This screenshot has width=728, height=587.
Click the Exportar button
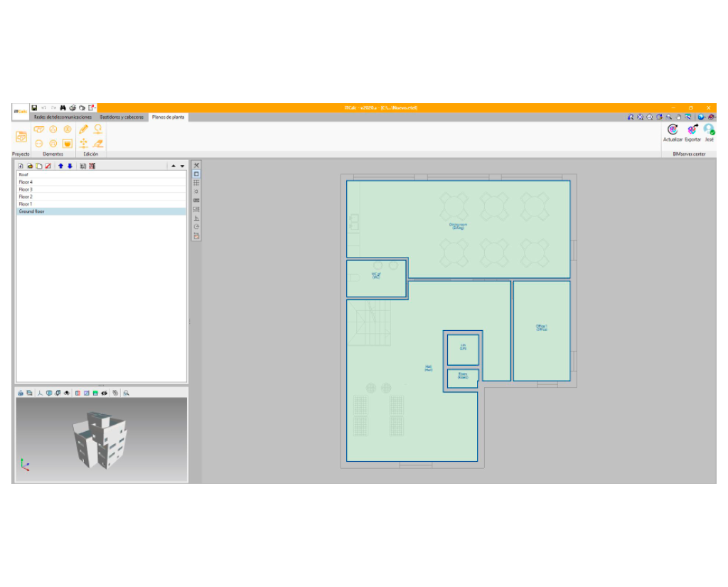pos(692,132)
